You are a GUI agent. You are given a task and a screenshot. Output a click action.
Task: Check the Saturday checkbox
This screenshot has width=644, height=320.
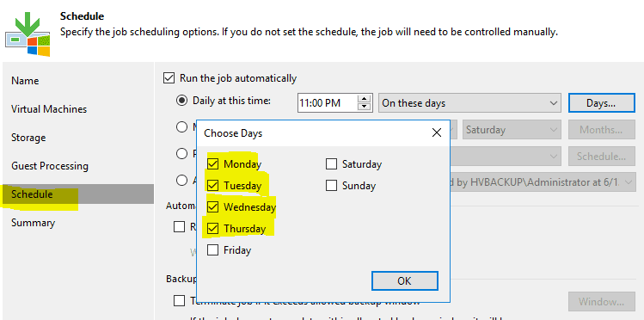(x=331, y=164)
